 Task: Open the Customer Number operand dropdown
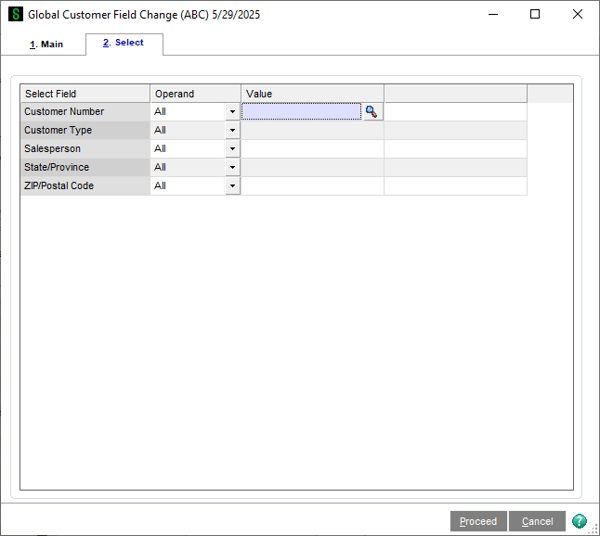232,112
